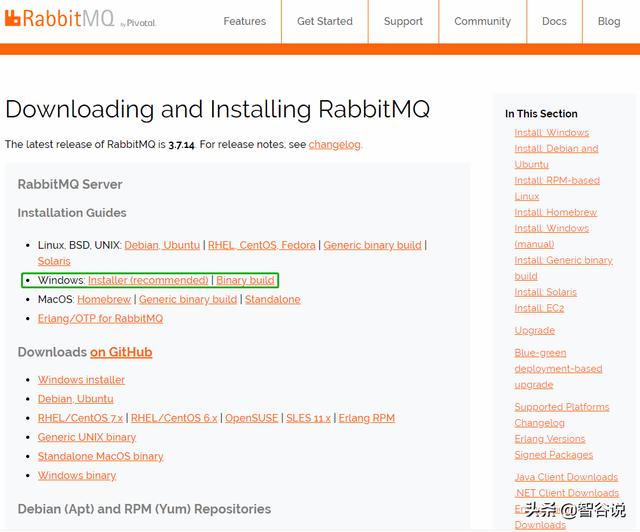Screen dimensions: 640x532
Task: Open the Erlang Versions sidebar link
Action: 550,439
